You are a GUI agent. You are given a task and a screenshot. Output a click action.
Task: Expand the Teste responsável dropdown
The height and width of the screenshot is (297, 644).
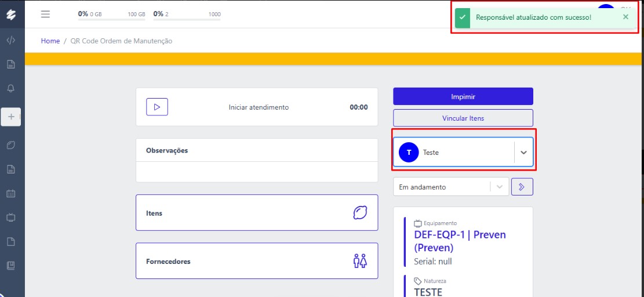[x=523, y=153]
